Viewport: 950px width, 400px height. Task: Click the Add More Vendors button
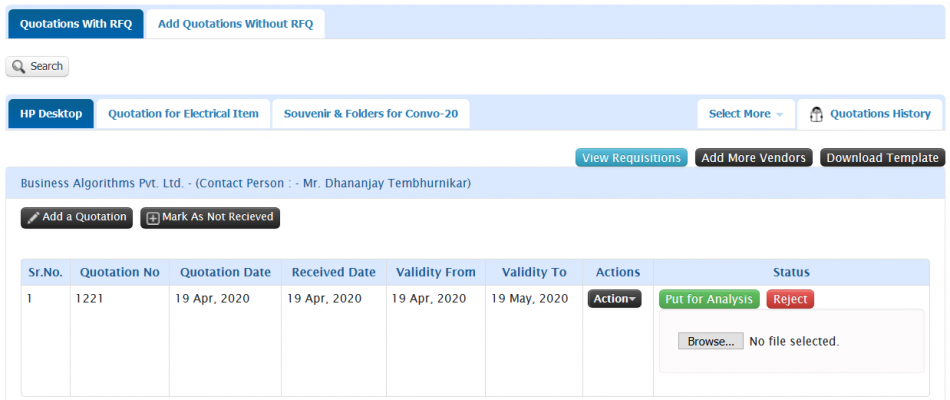tap(753, 158)
